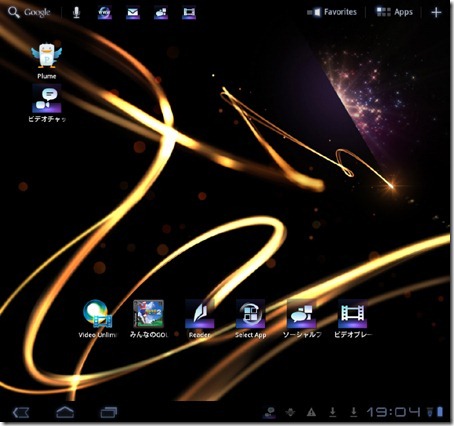Tap the battery status icon
The image size is (454, 426).
pos(439,412)
